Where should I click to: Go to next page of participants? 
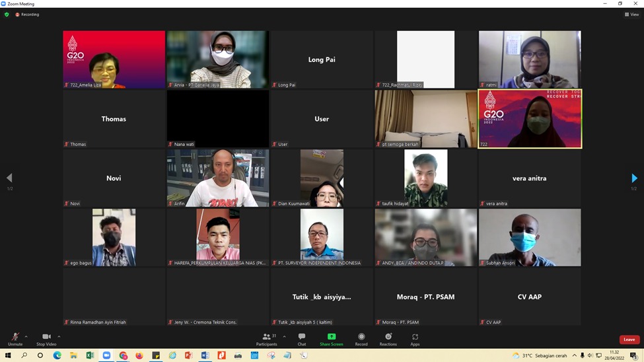634,178
